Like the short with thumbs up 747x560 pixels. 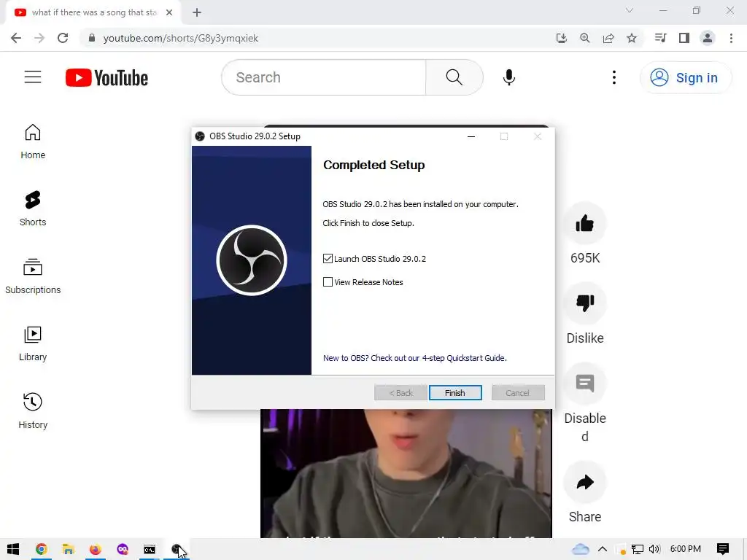[585, 223]
